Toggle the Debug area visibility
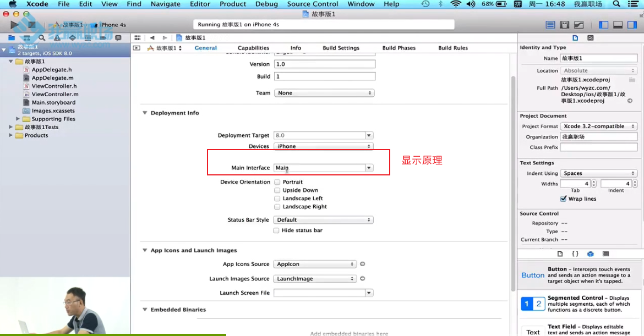644x336 pixels. click(x=618, y=25)
